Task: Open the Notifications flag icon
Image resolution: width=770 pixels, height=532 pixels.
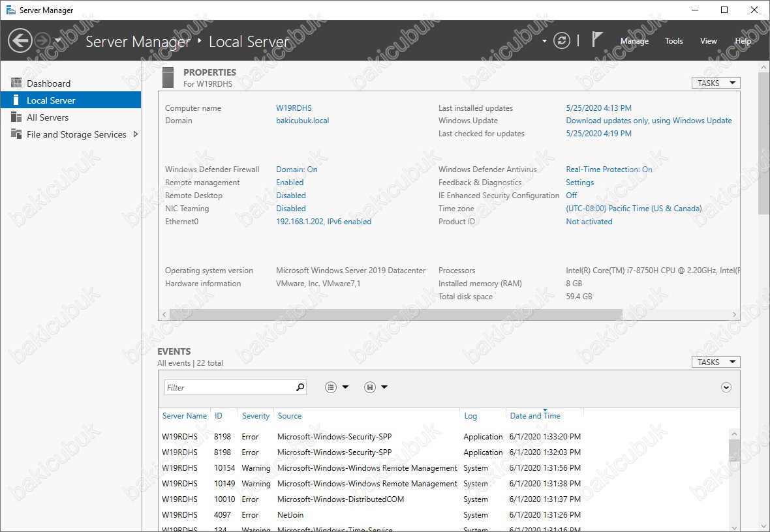Action: (x=596, y=40)
